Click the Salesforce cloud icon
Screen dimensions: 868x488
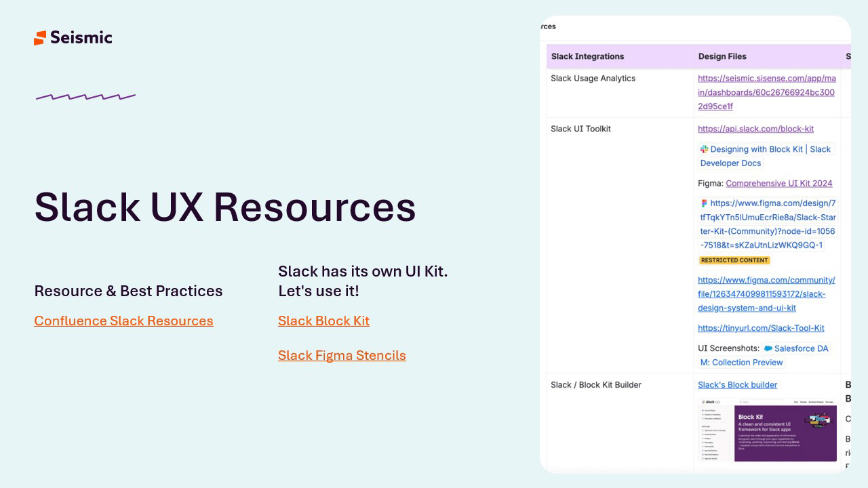[x=768, y=348]
